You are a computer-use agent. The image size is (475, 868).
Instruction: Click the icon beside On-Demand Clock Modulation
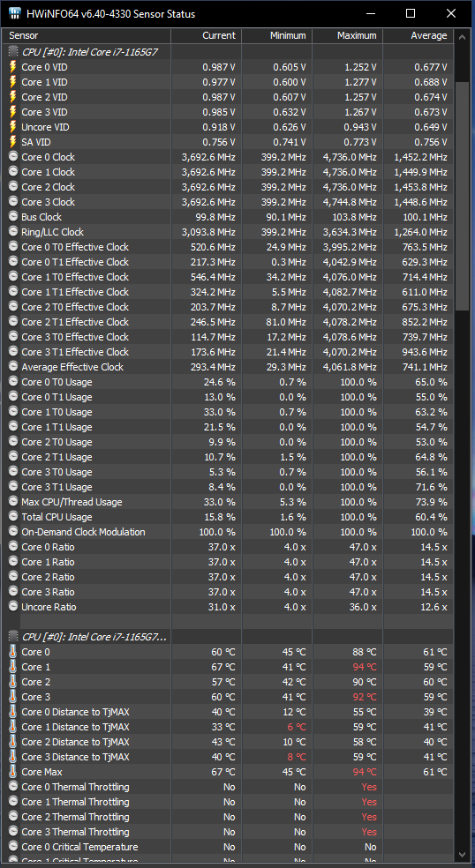13,531
